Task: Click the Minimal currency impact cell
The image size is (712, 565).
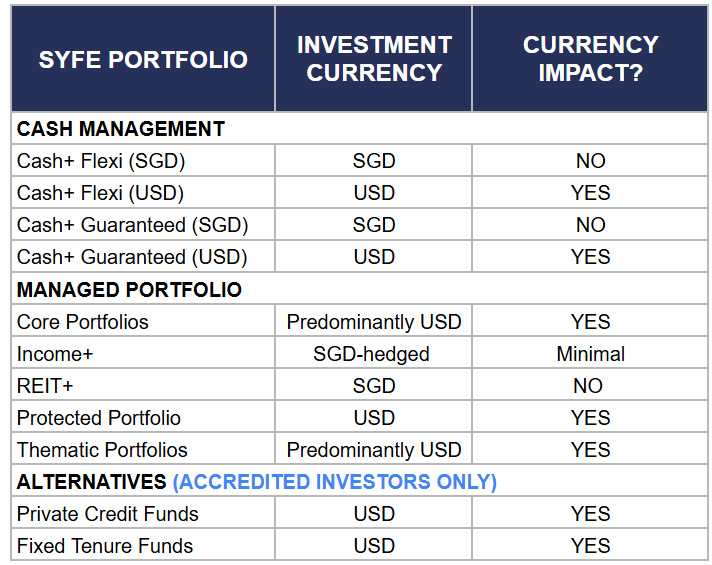Action: click(591, 354)
